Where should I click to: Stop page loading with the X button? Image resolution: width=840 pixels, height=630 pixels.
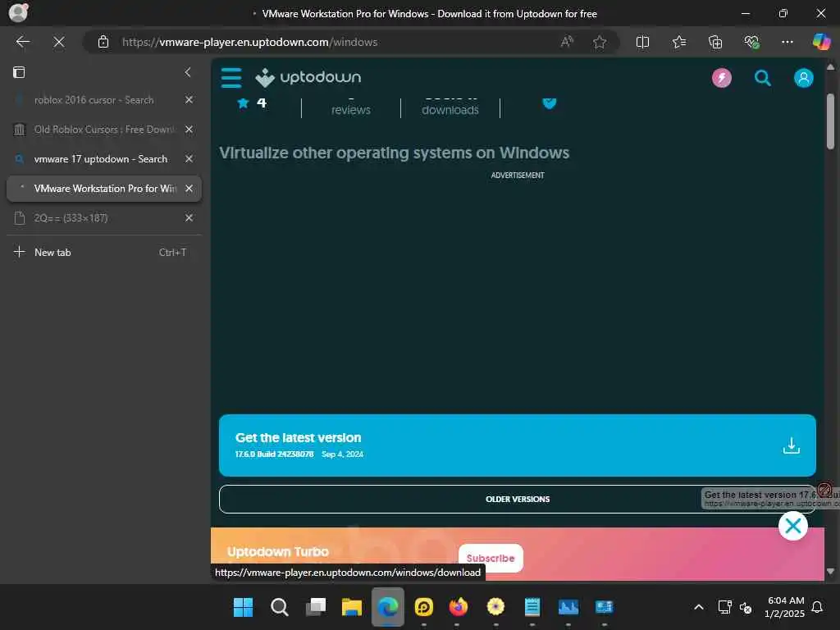tap(59, 42)
